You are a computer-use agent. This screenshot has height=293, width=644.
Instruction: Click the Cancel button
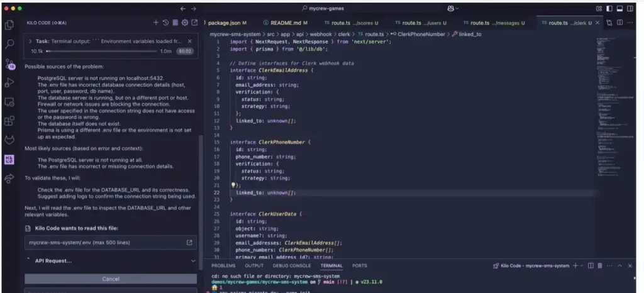(x=111, y=279)
